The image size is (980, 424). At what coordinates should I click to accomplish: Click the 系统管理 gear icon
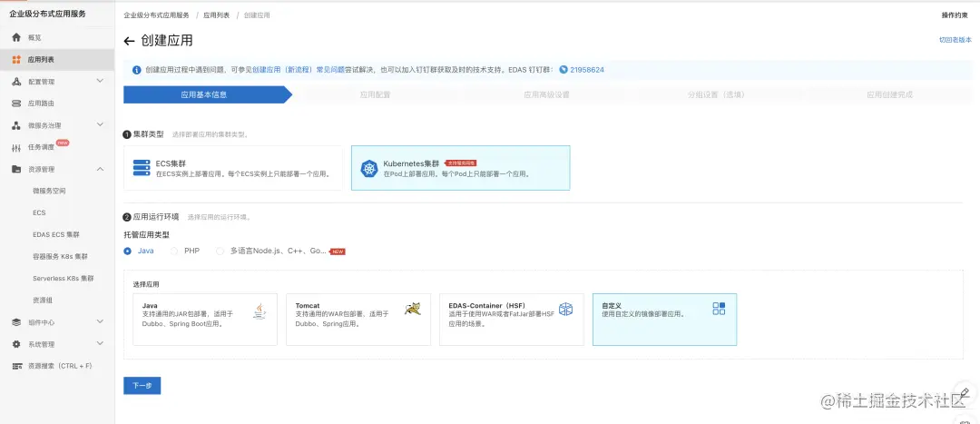[x=16, y=344]
